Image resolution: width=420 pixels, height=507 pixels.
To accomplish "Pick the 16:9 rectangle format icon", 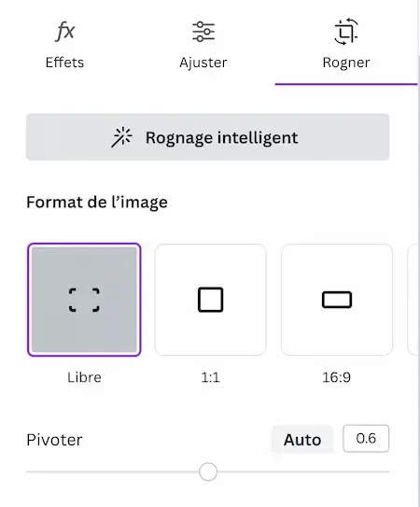I will (x=337, y=300).
